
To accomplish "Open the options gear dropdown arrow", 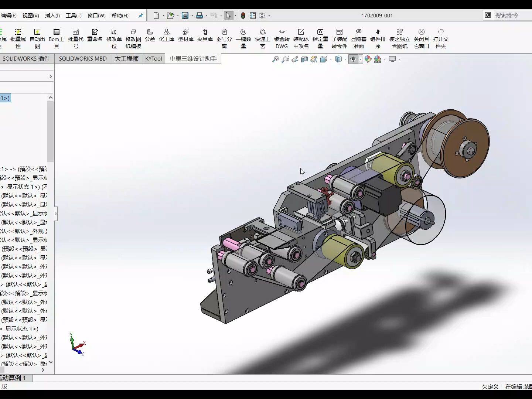I will pyautogui.click(x=269, y=16).
